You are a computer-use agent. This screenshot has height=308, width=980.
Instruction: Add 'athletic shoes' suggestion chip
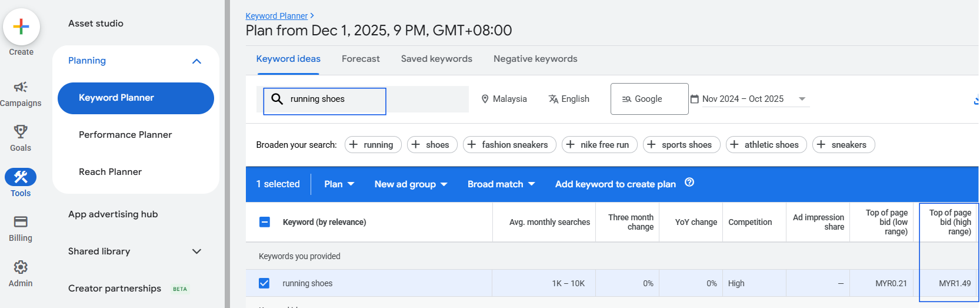pyautogui.click(x=766, y=145)
